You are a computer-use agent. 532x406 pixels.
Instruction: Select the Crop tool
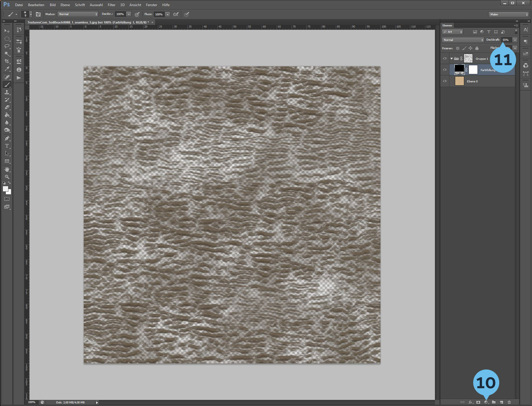click(7, 61)
